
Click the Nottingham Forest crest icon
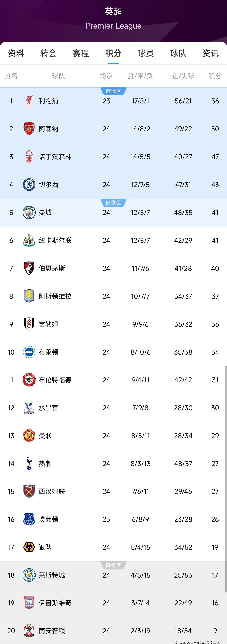[x=29, y=157]
